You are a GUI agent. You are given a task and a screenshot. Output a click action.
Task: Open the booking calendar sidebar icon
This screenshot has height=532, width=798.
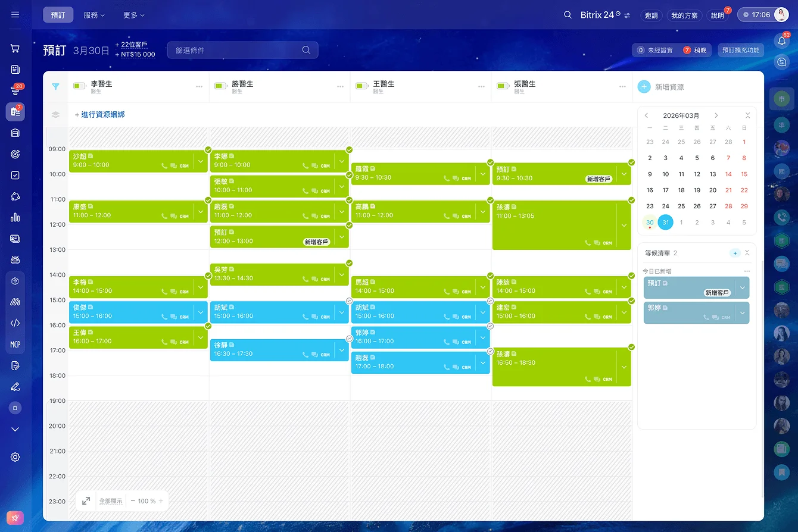coord(15,111)
